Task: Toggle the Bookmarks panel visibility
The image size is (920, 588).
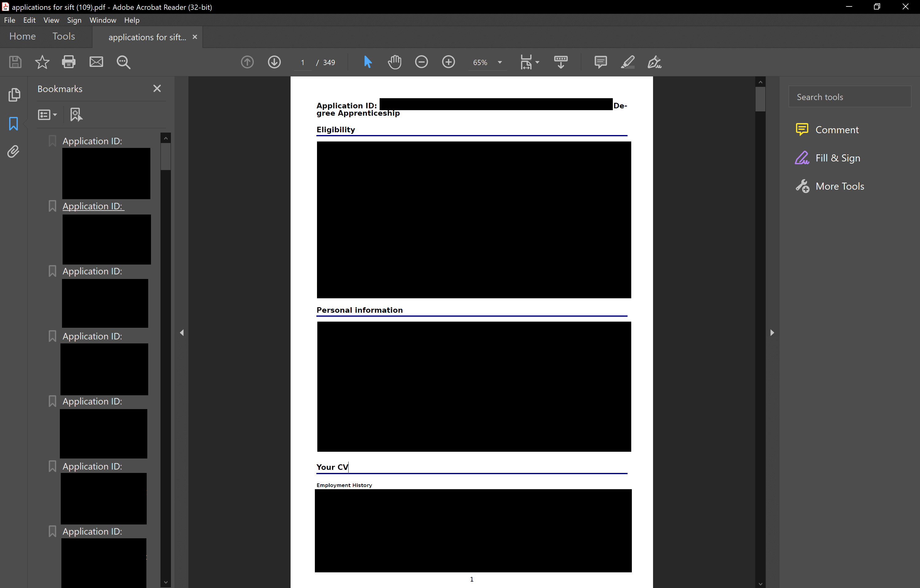Action: click(14, 123)
